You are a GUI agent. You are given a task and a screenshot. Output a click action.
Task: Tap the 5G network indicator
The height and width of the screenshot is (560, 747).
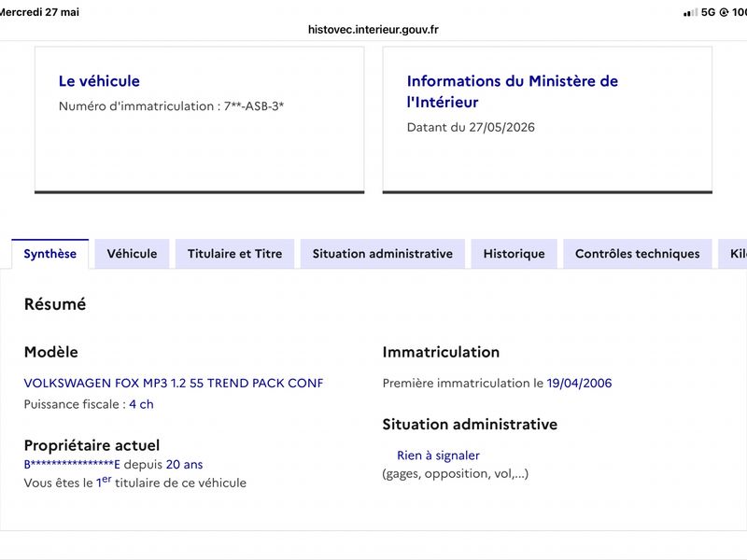tap(709, 12)
